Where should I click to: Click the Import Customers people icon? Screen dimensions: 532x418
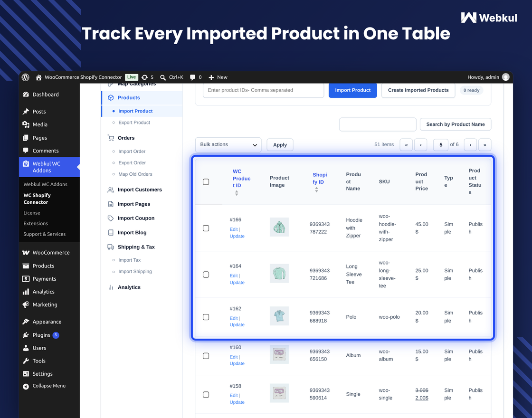tap(111, 190)
